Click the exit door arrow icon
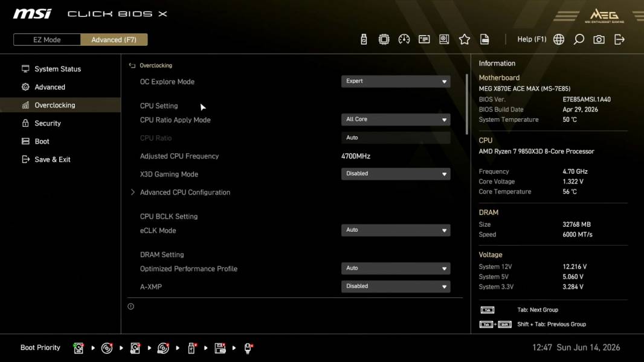644x362 pixels. click(x=619, y=39)
